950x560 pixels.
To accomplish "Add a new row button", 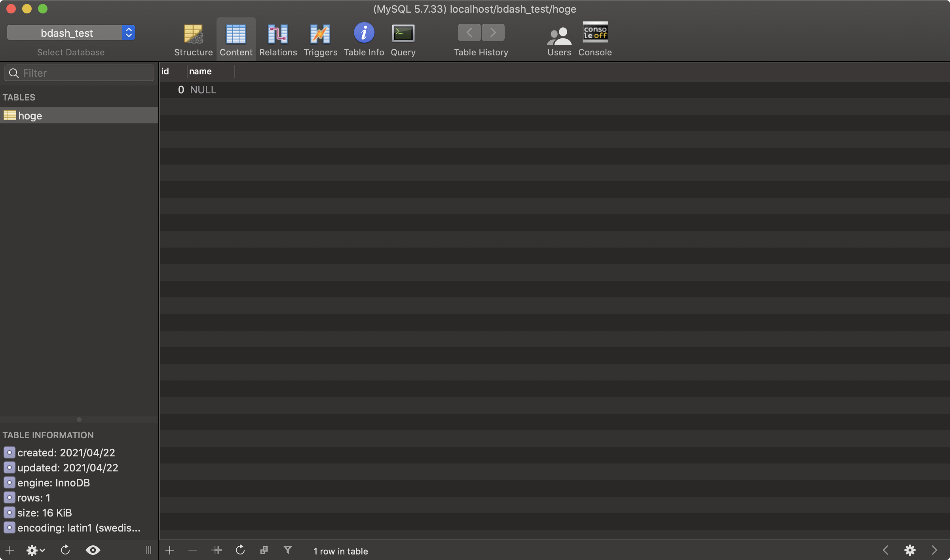I will coord(170,550).
